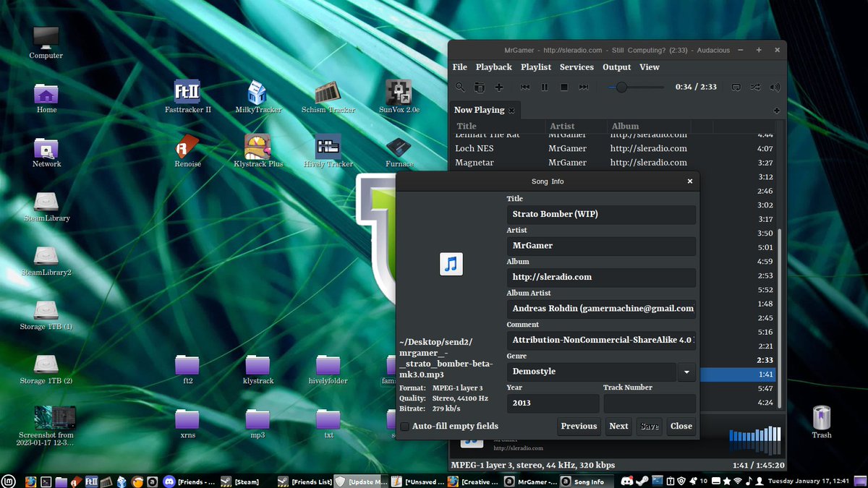
Task: Click the seek slider in Audacious
Action: (x=636, y=87)
